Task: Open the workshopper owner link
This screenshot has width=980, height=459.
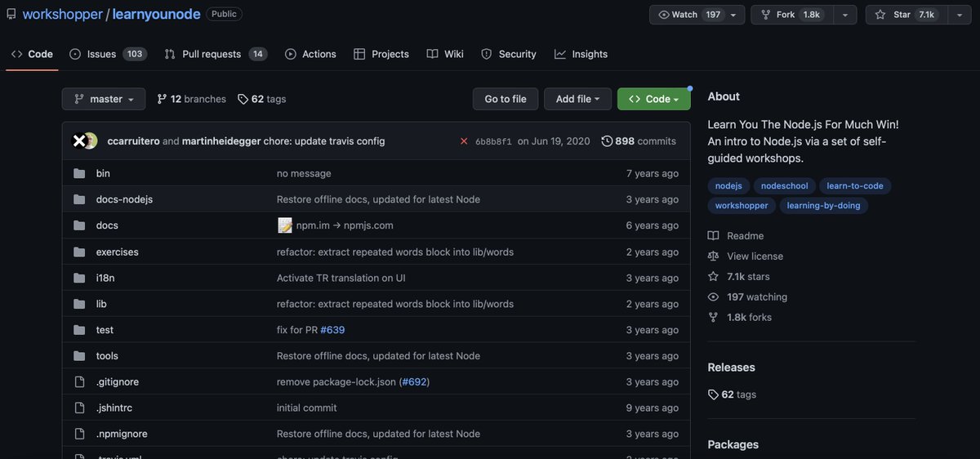Action: pyautogui.click(x=61, y=14)
